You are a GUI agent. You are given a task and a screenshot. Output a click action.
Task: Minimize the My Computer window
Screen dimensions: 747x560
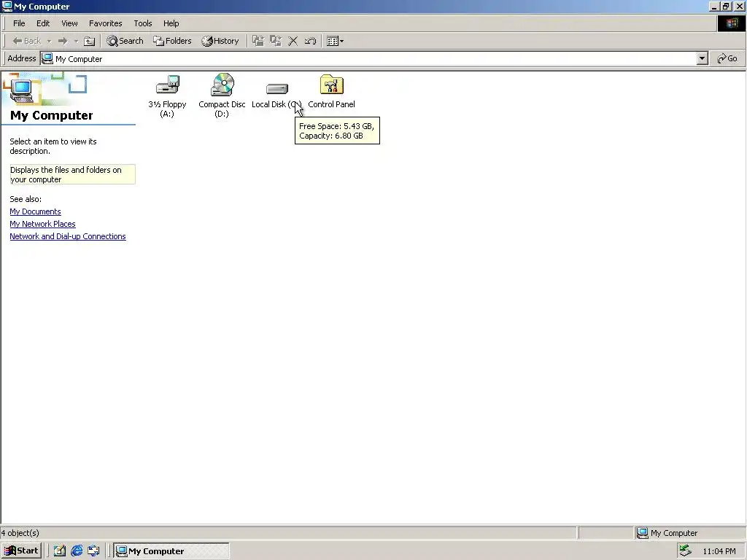click(x=713, y=6)
